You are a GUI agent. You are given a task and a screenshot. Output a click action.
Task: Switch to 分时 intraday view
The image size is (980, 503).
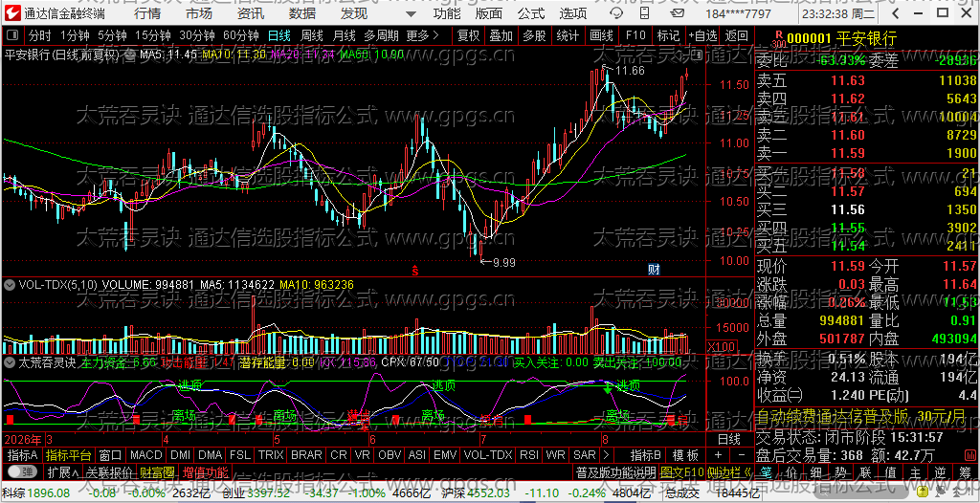[x=39, y=35]
